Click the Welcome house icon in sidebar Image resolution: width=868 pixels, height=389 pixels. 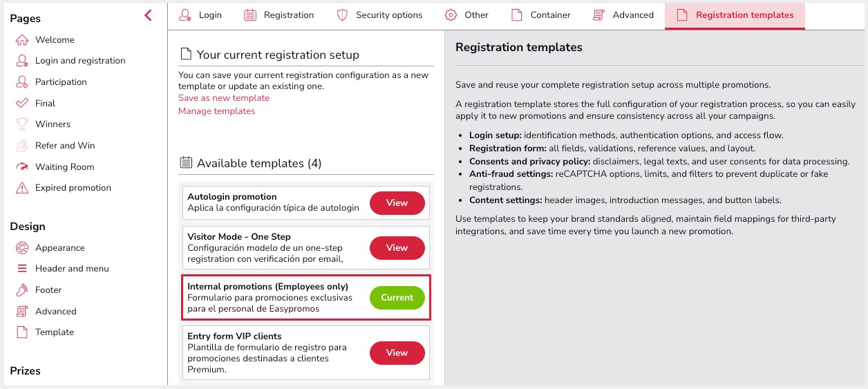tap(22, 40)
